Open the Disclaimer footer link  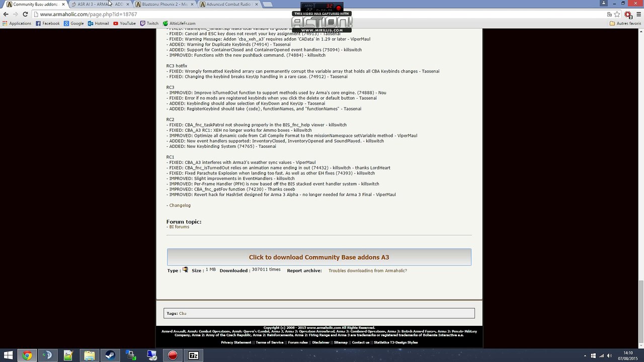coord(321,342)
